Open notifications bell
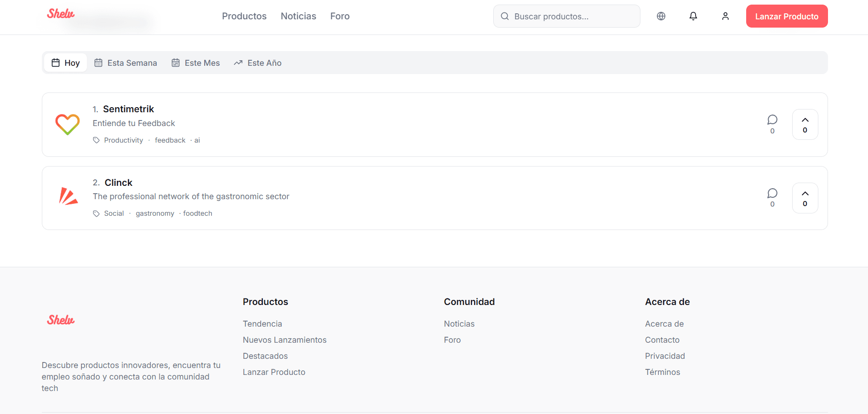 pyautogui.click(x=693, y=16)
